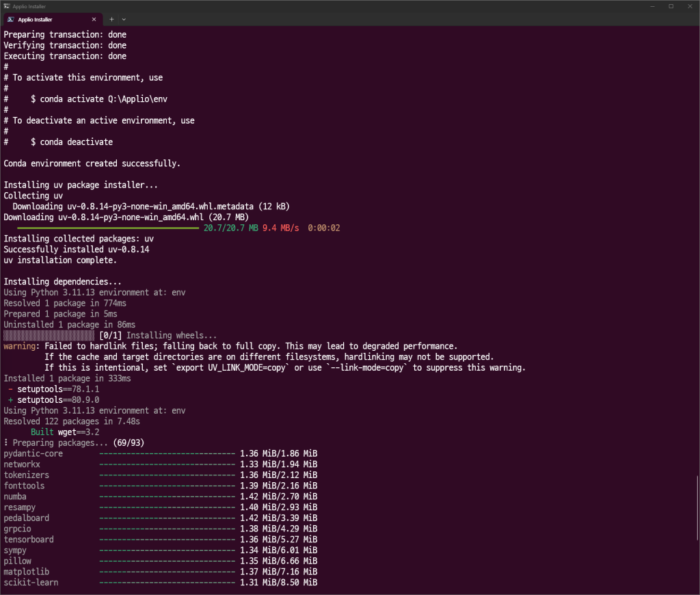
Task: Click the "Applio Installer" window title text
Action: pyautogui.click(x=31, y=6)
